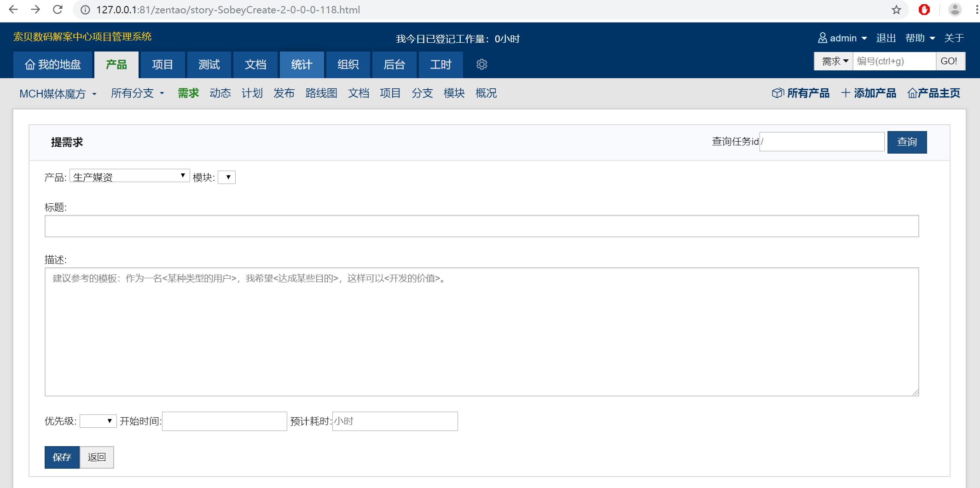Click the 退出 logout link
This screenshot has width=980, height=488.
coord(886,38)
